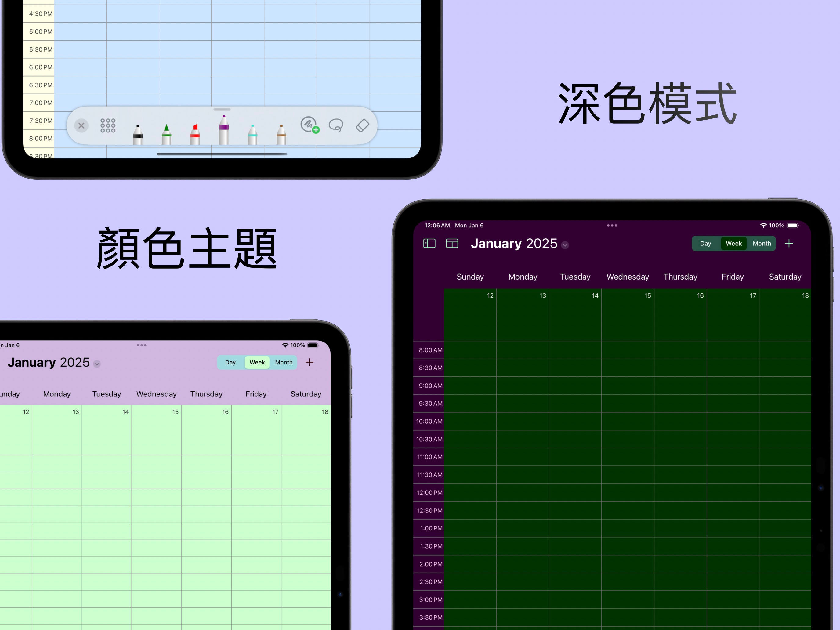The width and height of the screenshot is (840, 630).
Task: Tap plus to add event in dark calendar
Action: [x=789, y=243]
